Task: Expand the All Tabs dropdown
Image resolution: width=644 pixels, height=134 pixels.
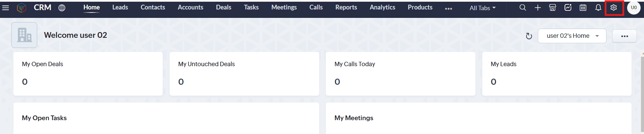Action: (482, 8)
